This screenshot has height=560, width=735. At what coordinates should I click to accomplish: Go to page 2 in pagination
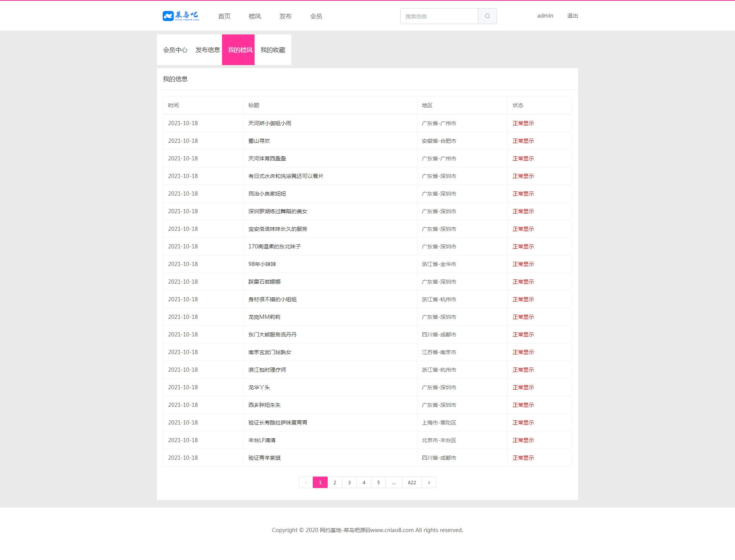tap(335, 482)
